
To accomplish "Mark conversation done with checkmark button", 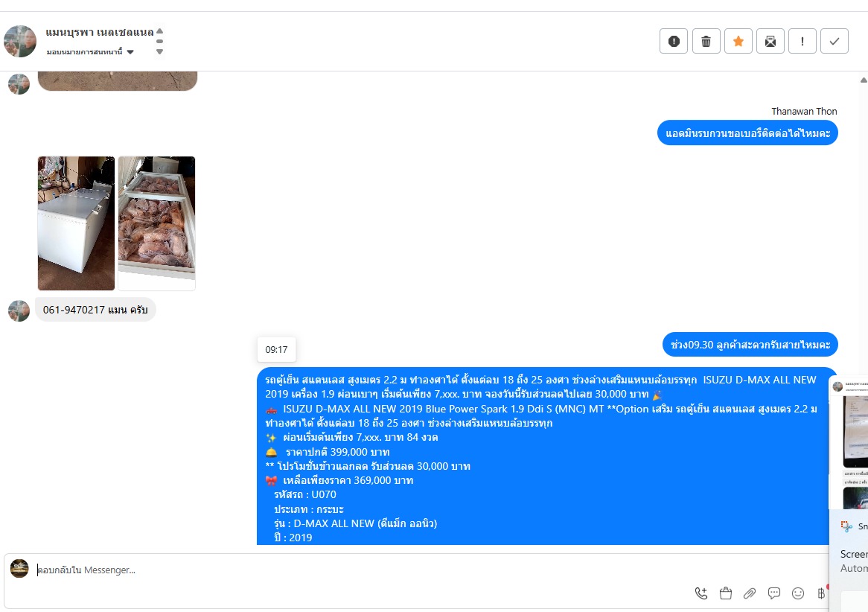I will pyautogui.click(x=835, y=41).
